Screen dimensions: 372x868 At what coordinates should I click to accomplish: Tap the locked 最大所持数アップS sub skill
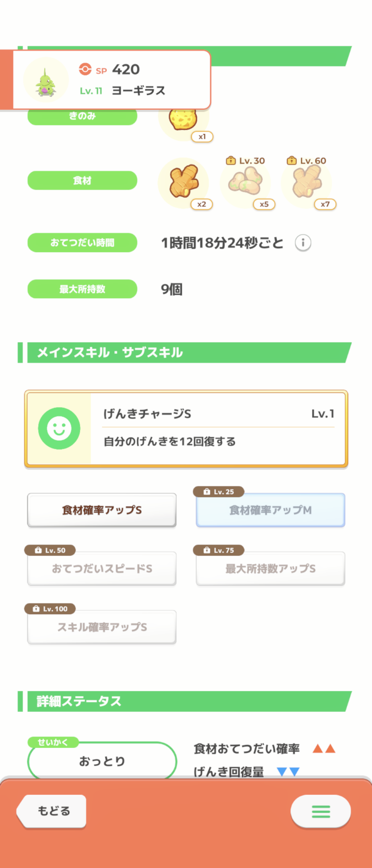tap(270, 569)
